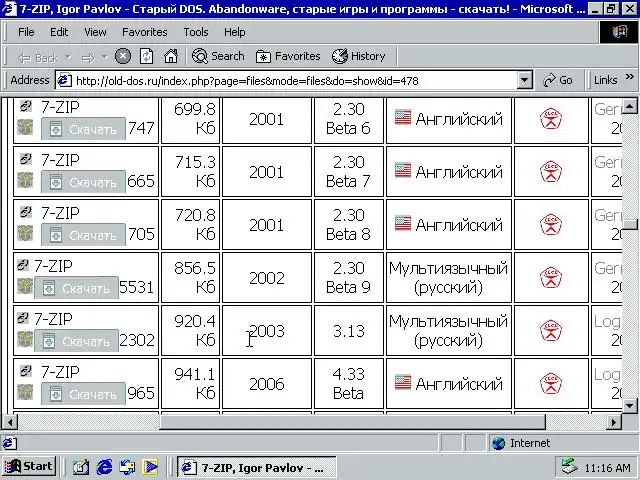Download 7-ZIP 4.33 Beta
The image size is (640, 480).
click(x=83, y=394)
